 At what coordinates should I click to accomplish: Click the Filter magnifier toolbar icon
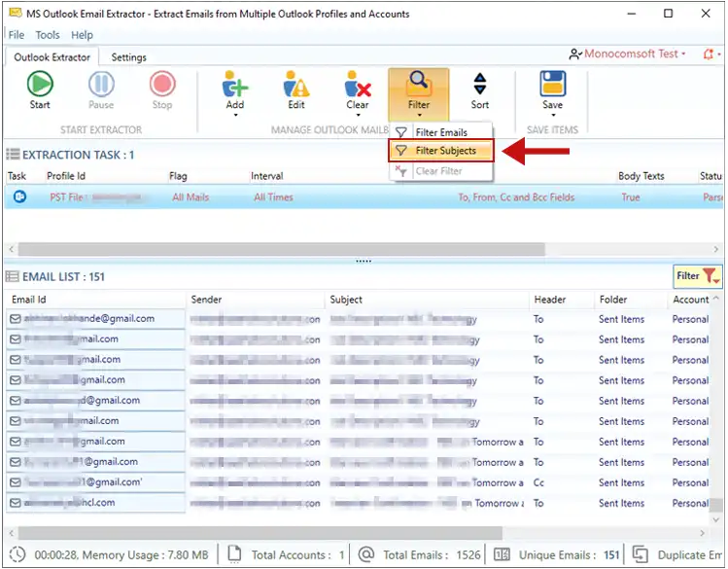pos(419,84)
